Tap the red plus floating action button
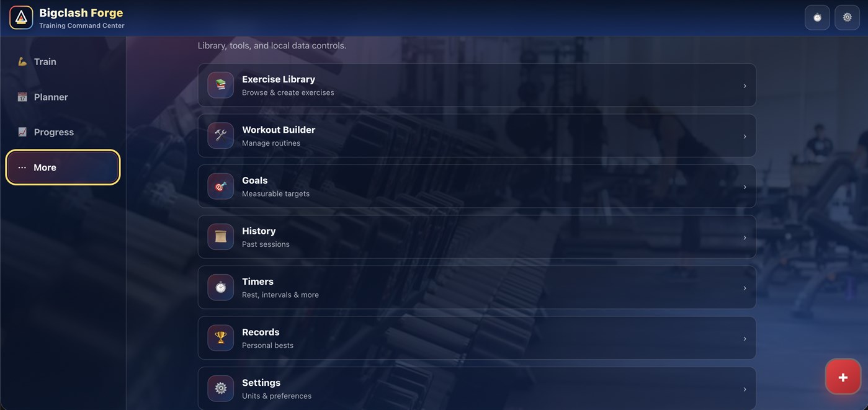 [843, 377]
